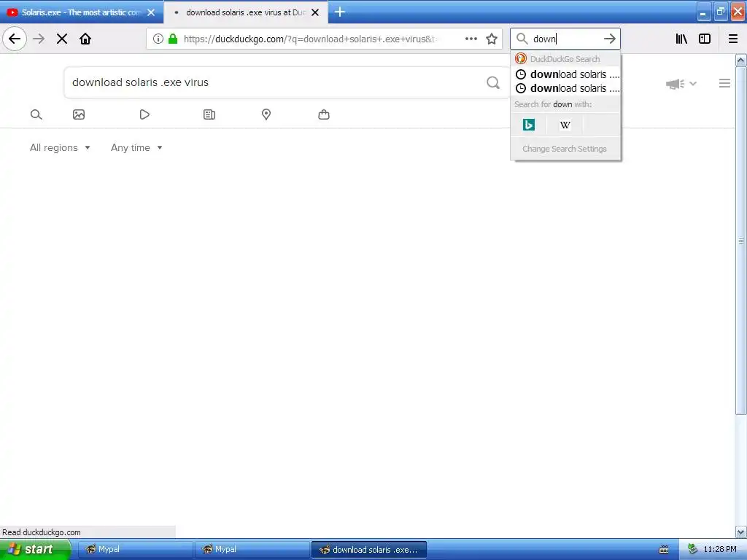Viewport: 747px width, 560px height.
Task: Select download solaris taskbar button
Action: point(369,550)
